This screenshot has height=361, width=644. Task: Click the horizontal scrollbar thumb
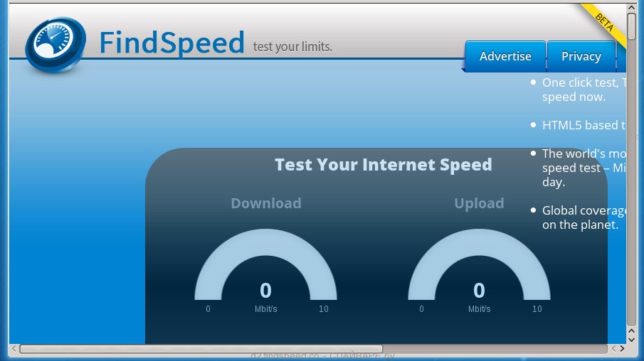pos(201,349)
